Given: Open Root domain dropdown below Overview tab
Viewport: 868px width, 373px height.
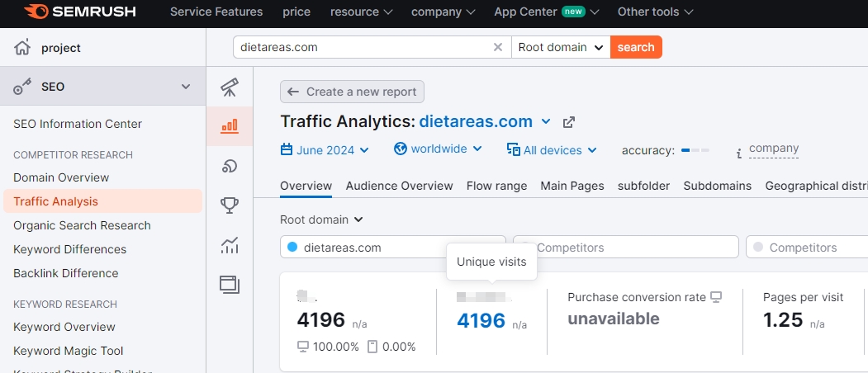Looking at the screenshot, I should coord(321,220).
